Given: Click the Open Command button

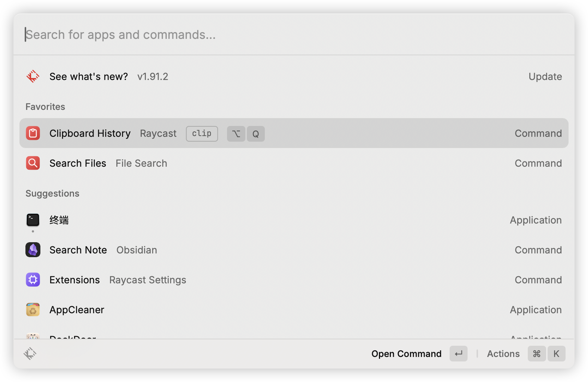Looking at the screenshot, I should (419, 354).
